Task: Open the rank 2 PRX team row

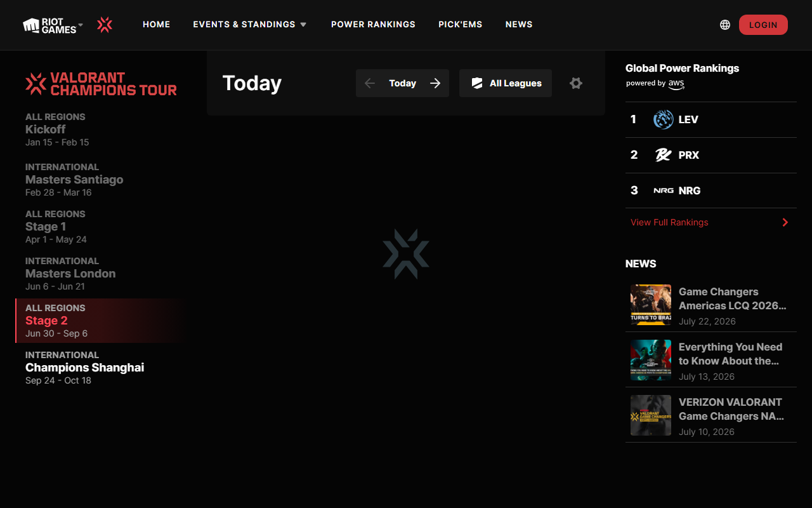Action: 711,155
